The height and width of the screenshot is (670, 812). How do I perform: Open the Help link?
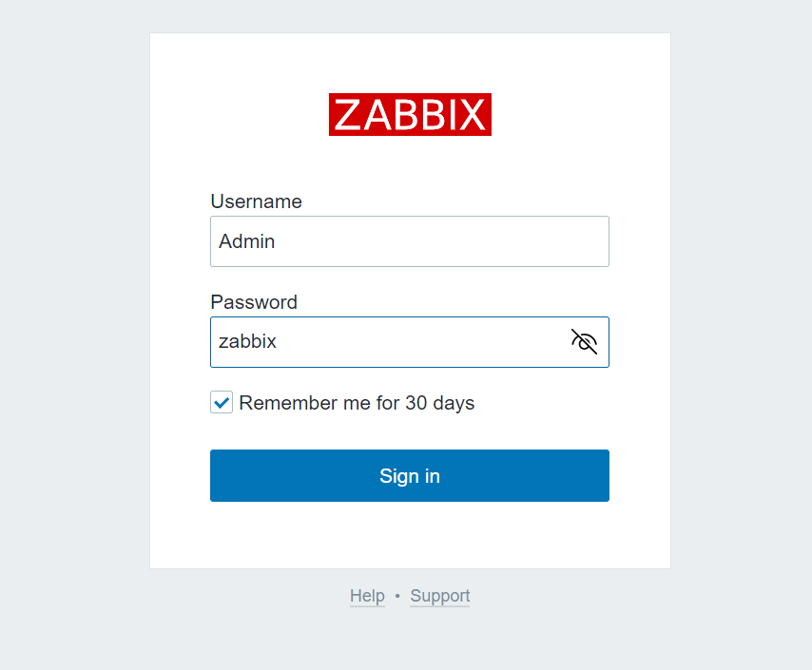(x=367, y=596)
